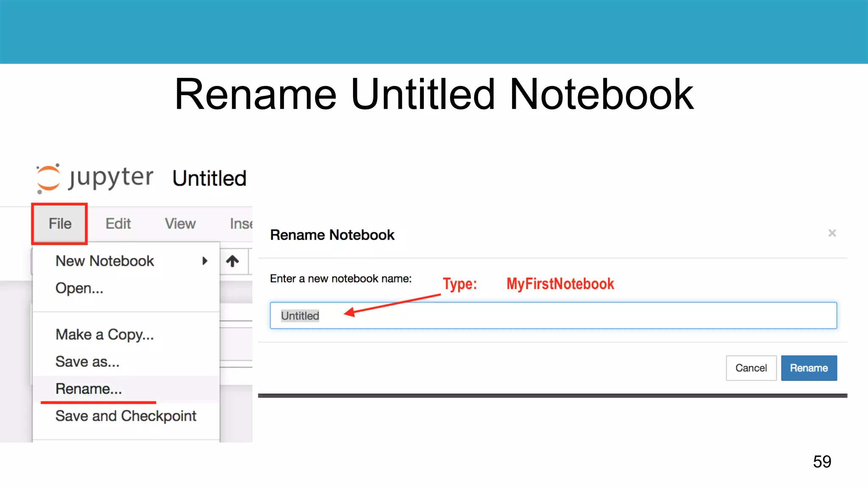The width and height of the screenshot is (868, 488).
Task: Click the Untitled notebook title
Action: 209,178
